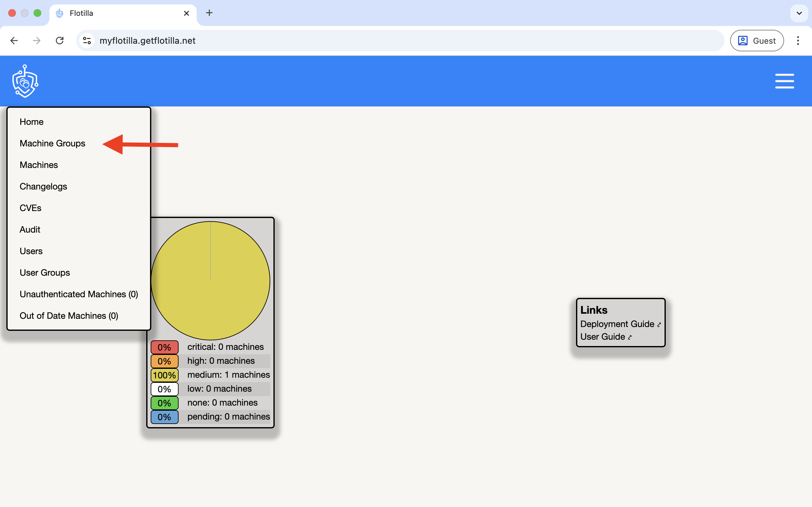This screenshot has width=812, height=507.
Task: Expand Unauthenticated Machines entry
Action: [79, 294]
